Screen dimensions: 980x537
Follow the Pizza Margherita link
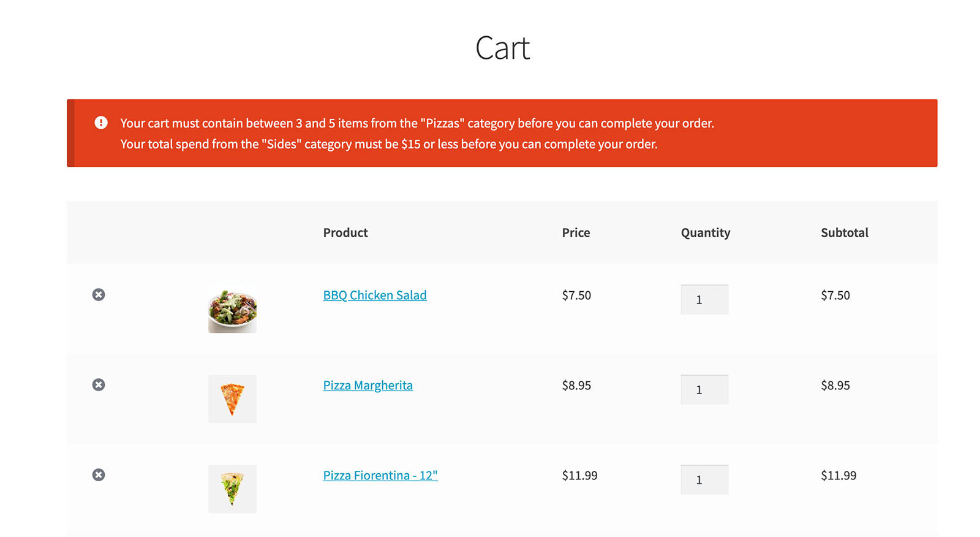pyautogui.click(x=367, y=386)
